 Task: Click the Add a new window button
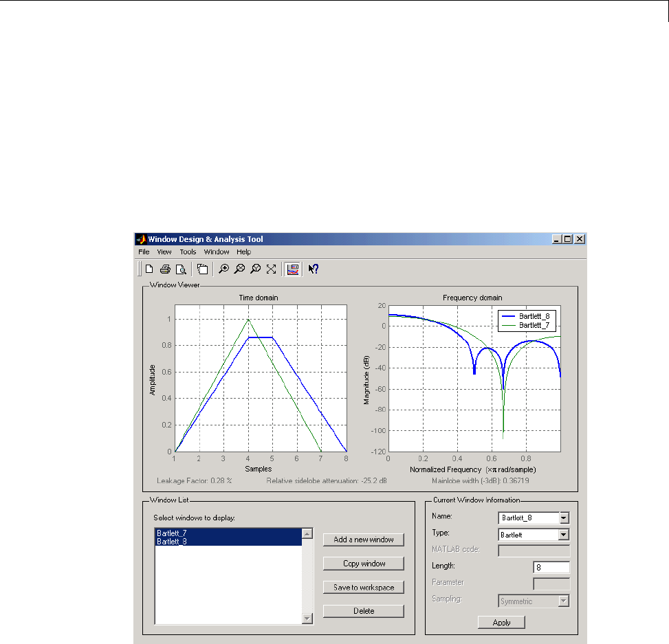coord(364,540)
